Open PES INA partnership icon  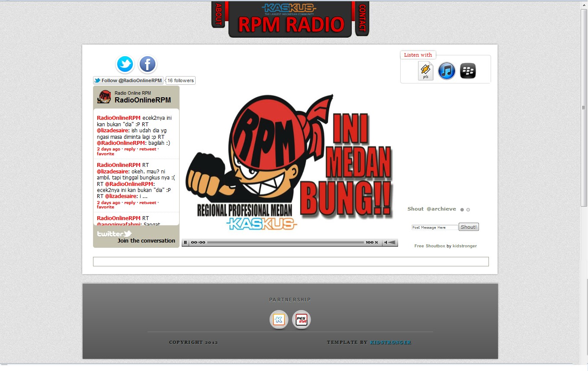click(302, 320)
